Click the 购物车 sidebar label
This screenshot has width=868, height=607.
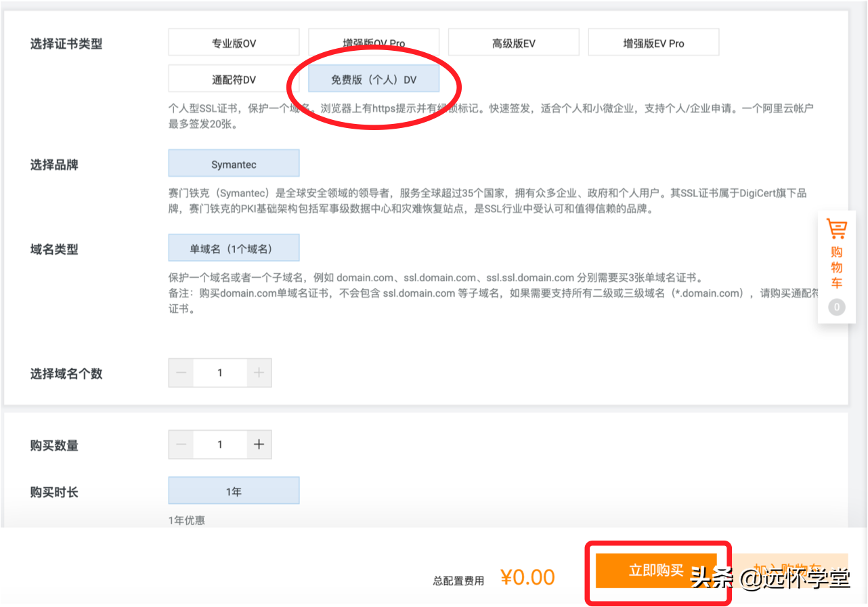point(837,268)
